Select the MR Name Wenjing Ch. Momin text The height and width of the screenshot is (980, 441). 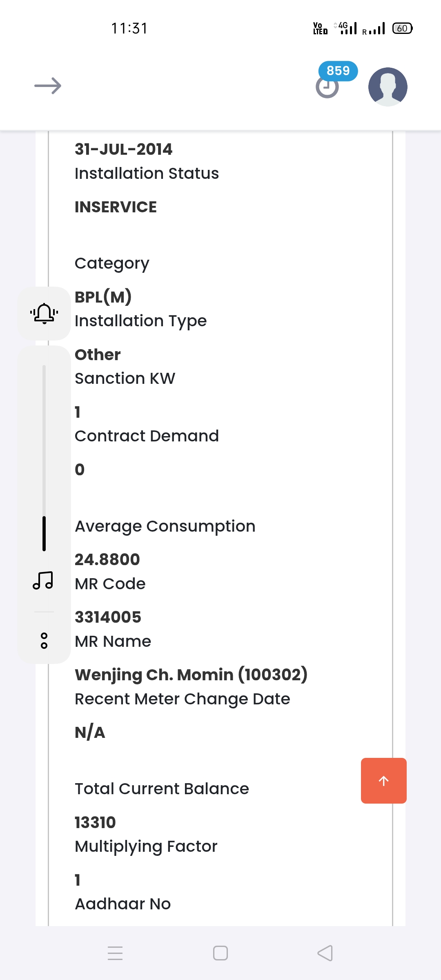191,675
